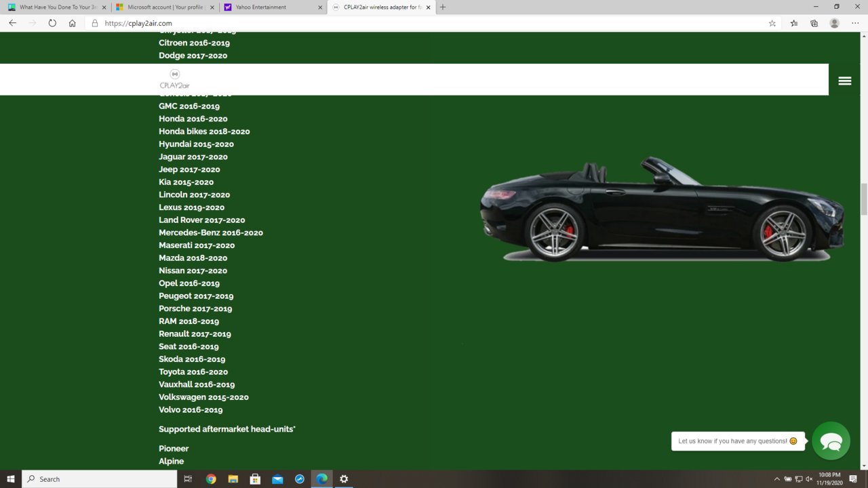Click 'Jaguar 2017-2020' text
This screenshot has height=488, width=868.
[193, 157]
